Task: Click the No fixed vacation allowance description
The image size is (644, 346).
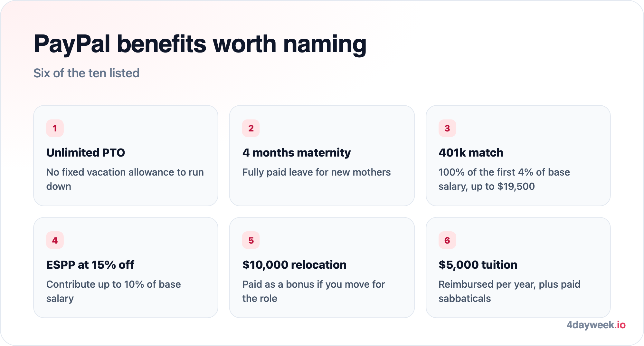Action: pyautogui.click(x=125, y=179)
